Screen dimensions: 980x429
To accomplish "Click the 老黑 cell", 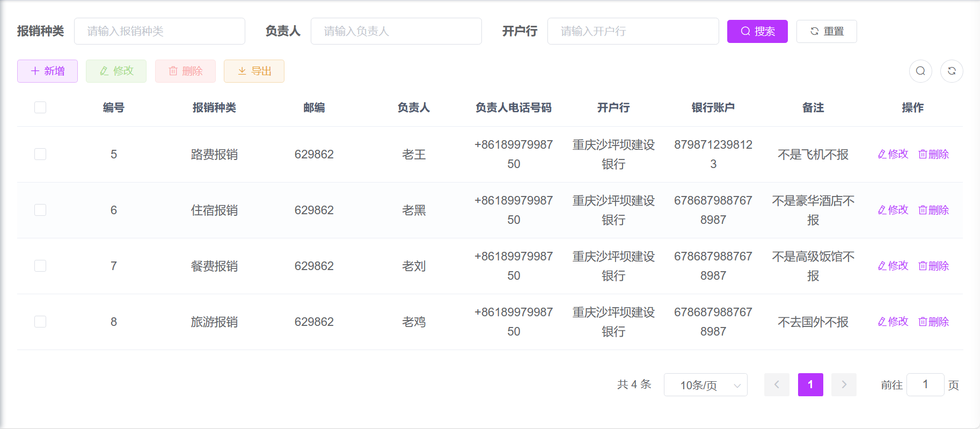I will tap(414, 210).
